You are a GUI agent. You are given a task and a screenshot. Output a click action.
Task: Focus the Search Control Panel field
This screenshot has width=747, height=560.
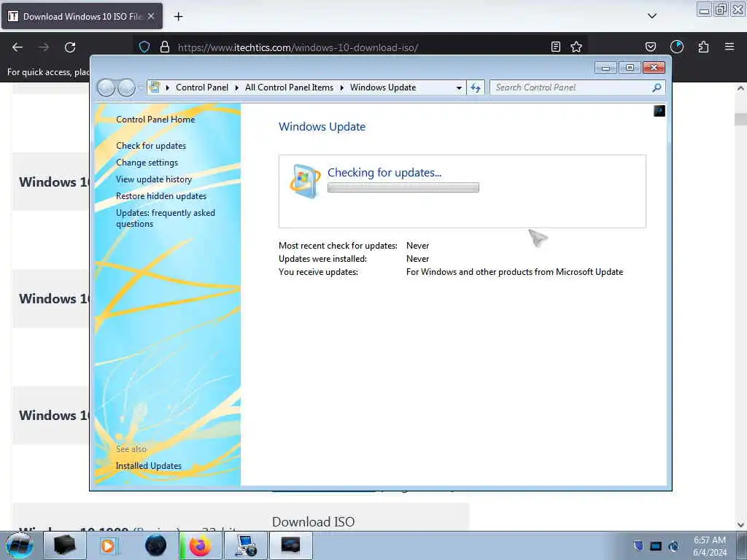click(x=572, y=87)
